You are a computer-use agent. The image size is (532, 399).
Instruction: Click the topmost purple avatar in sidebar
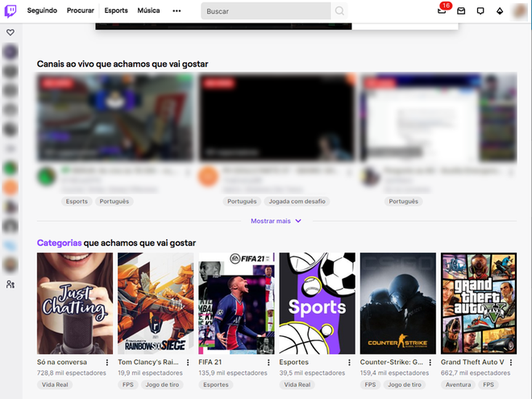pos(10,52)
